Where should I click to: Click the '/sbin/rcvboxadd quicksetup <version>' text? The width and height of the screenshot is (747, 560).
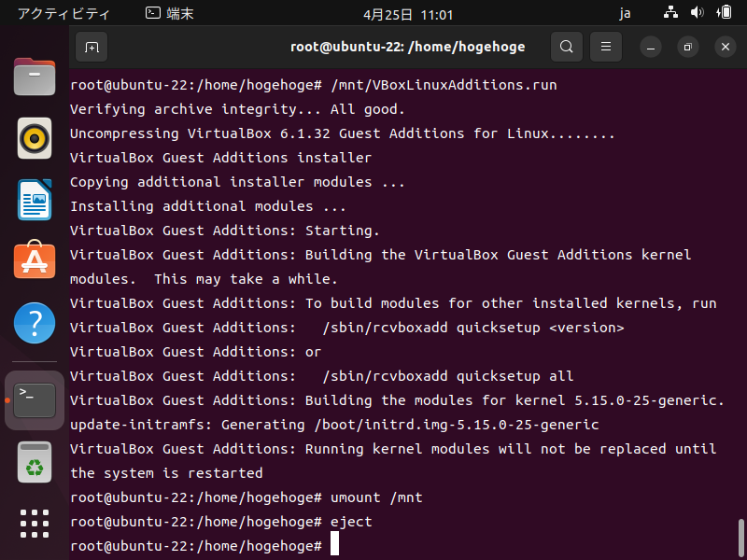[473, 328]
